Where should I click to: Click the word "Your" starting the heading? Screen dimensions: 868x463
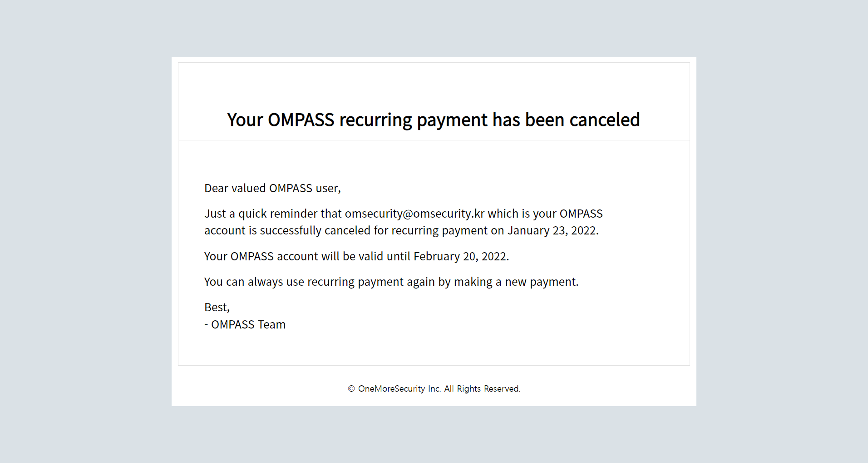pyautogui.click(x=245, y=120)
